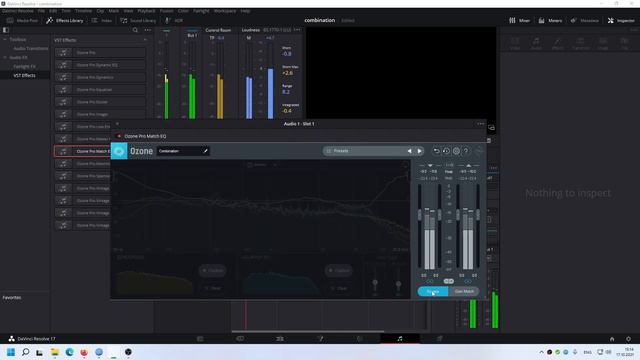
Task: Open the Ozone Presets browser
Action: [x=363, y=151]
